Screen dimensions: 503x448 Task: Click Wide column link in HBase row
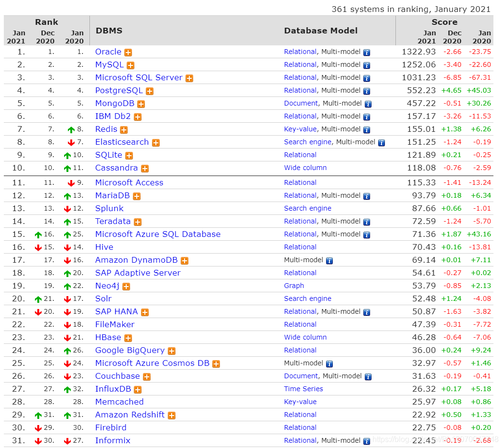point(306,338)
